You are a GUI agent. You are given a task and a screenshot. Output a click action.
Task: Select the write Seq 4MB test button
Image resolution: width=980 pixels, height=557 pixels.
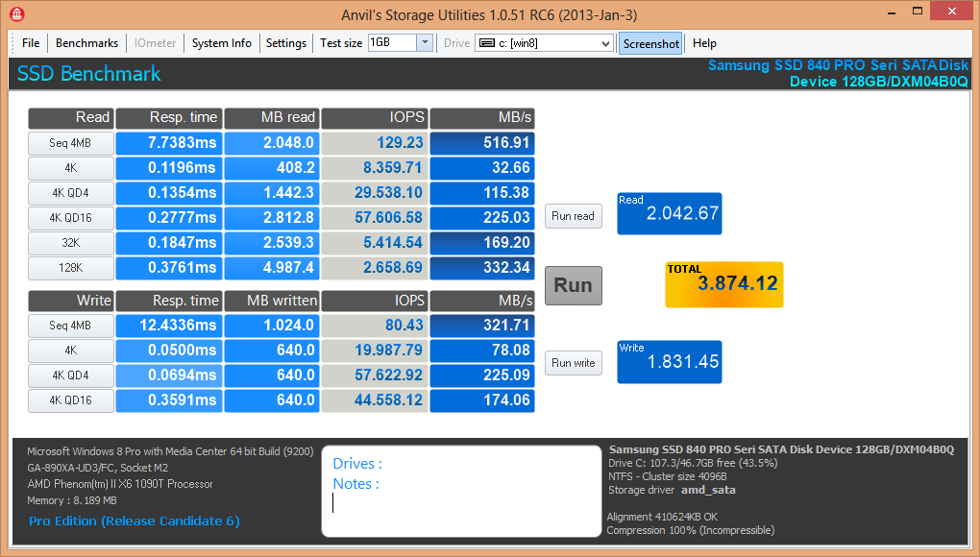click(x=71, y=326)
